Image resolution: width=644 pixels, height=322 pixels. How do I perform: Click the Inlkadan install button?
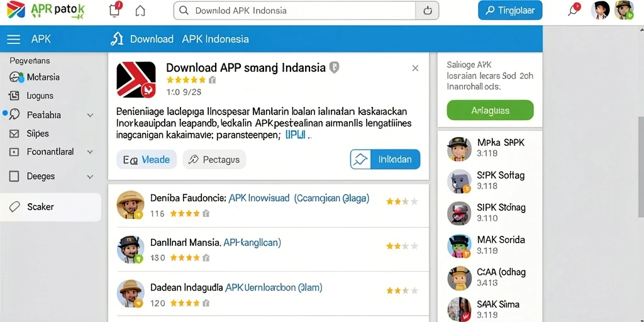(386, 159)
